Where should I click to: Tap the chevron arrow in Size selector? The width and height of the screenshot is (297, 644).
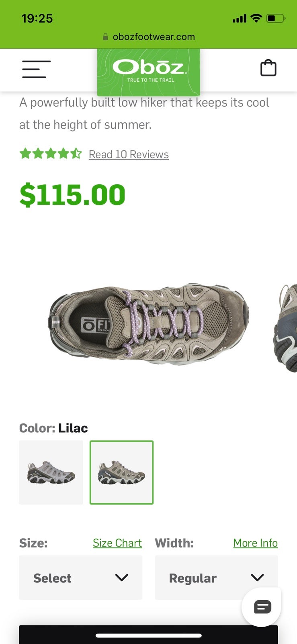click(x=121, y=578)
